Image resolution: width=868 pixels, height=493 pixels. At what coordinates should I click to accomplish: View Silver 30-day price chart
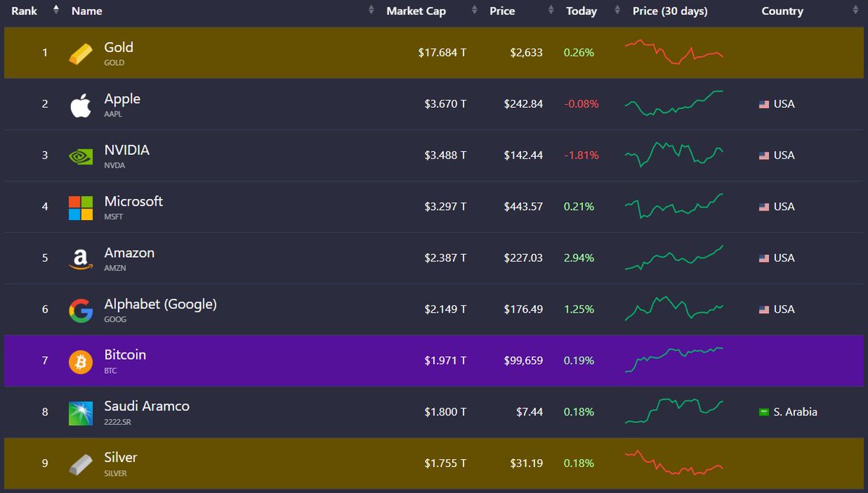pyautogui.click(x=674, y=463)
